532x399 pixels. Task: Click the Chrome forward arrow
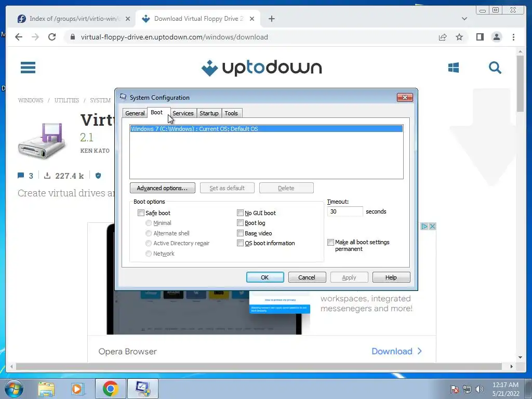(35, 37)
